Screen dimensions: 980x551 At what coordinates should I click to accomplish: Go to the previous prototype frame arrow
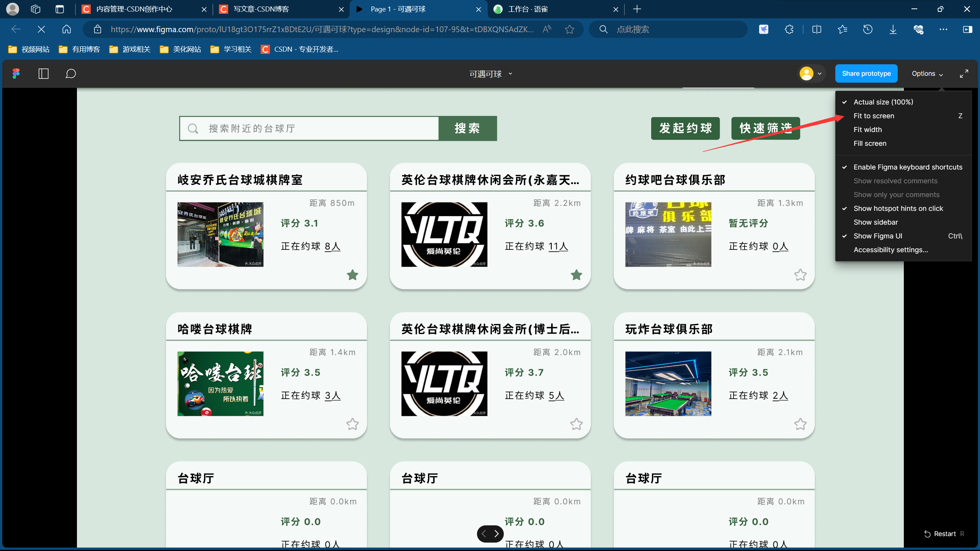pos(484,534)
